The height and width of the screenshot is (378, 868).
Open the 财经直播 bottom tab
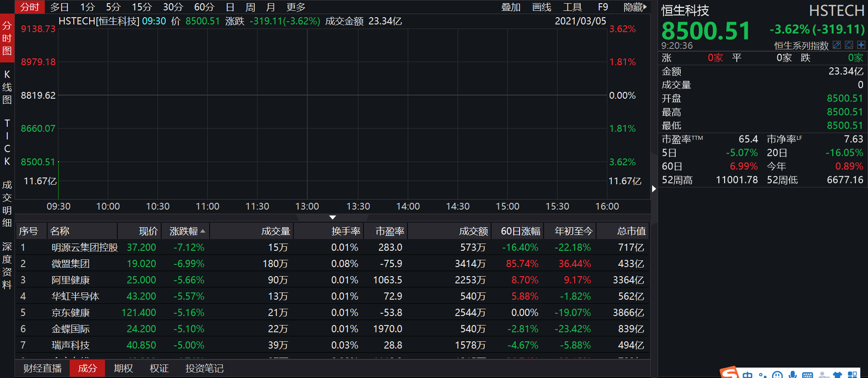pyautogui.click(x=43, y=368)
